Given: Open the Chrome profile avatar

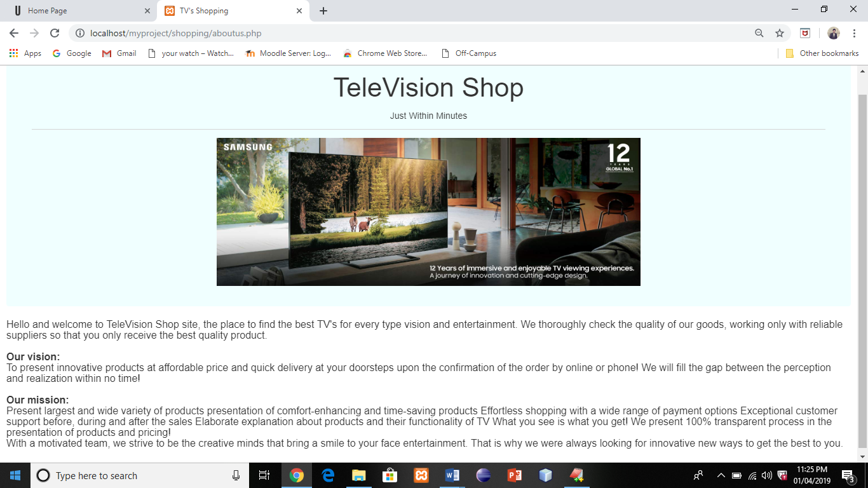Looking at the screenshot, I should pyautogui.click(x=834, y=33).
